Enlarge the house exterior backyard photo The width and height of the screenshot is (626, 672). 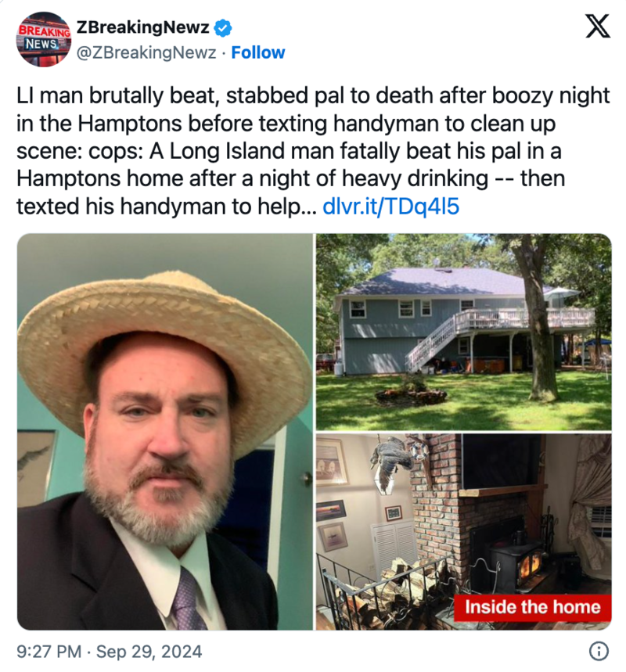click(464, 332)
